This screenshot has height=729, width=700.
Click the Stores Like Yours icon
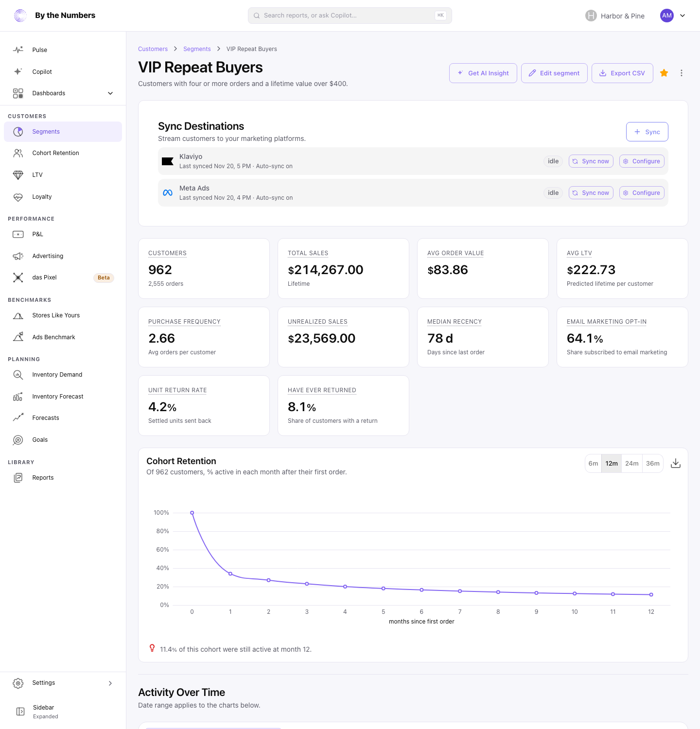(18, 315)
